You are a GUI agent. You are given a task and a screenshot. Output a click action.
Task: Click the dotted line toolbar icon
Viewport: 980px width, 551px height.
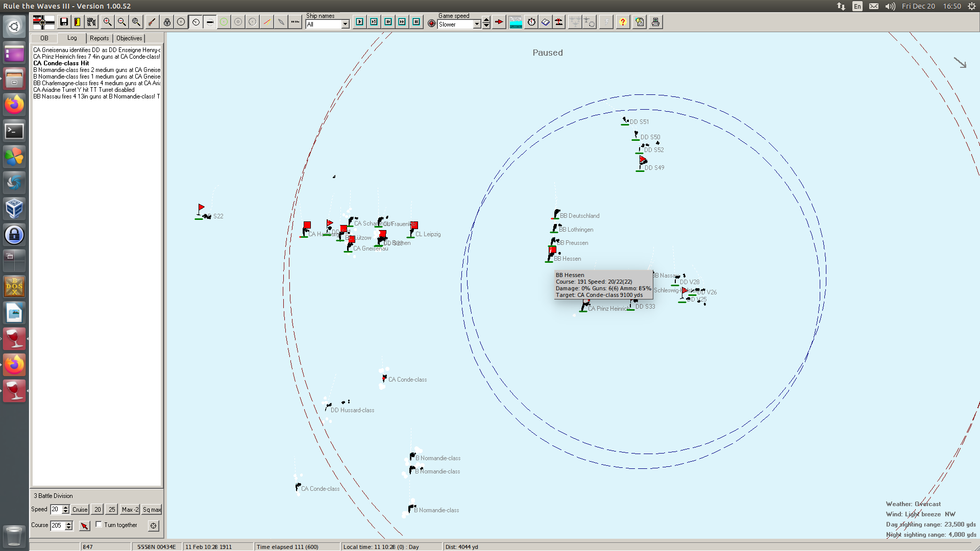point(296,22)
